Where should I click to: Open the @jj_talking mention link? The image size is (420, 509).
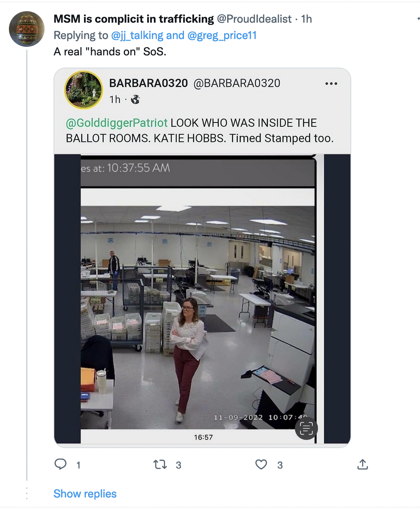[137, 35]
